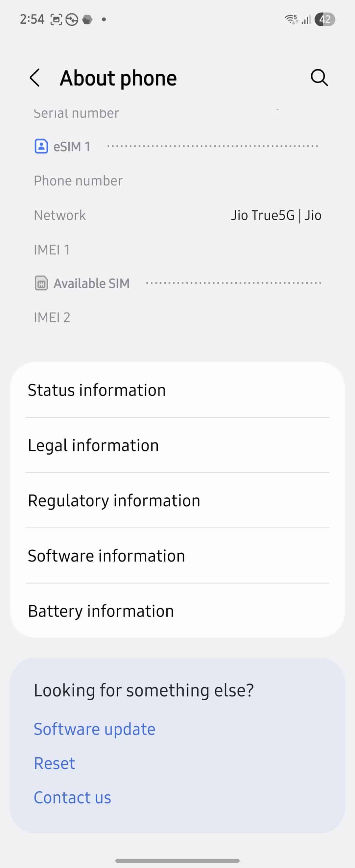The height and width of the screenshot is (868, 355).
Task: Open Legal information
Action: (x=177, y=445)
